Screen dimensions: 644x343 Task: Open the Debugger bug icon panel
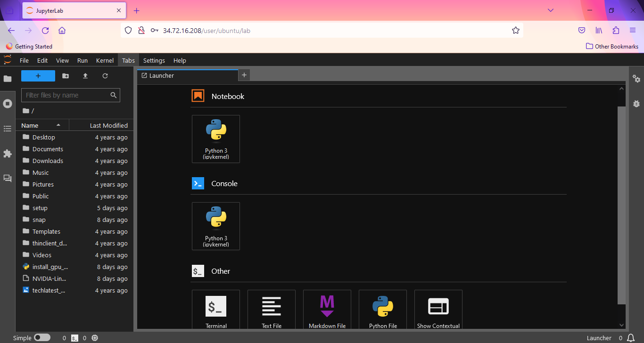click(636, 104)
